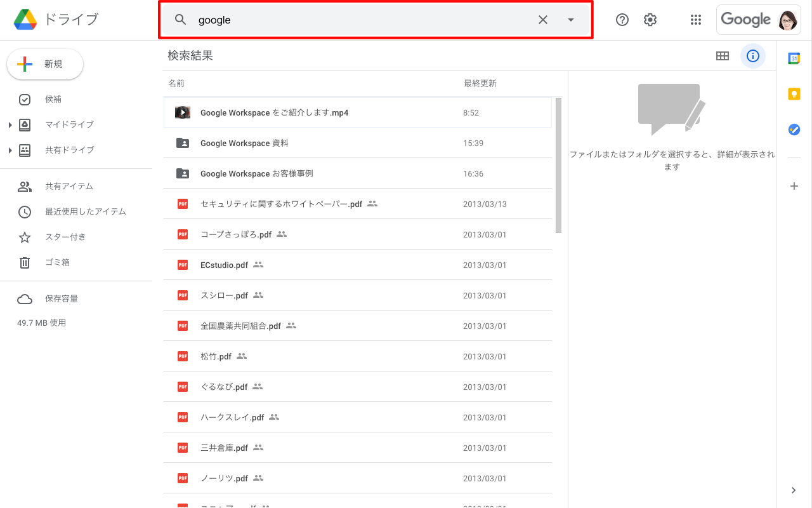Image resolution: width=812 pixels, height=508 pixels.
Task: Open 共有ドライブ in the sidebar
Action: click(x=70, y=150)
